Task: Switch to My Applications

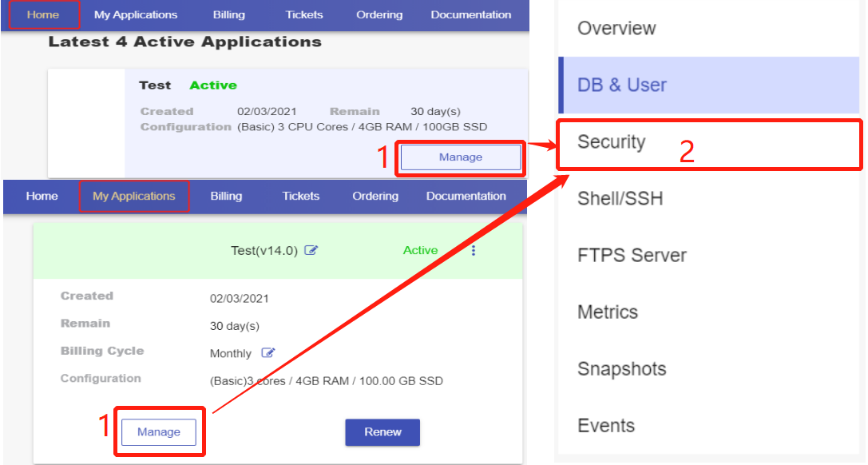Action: [134, 196]
